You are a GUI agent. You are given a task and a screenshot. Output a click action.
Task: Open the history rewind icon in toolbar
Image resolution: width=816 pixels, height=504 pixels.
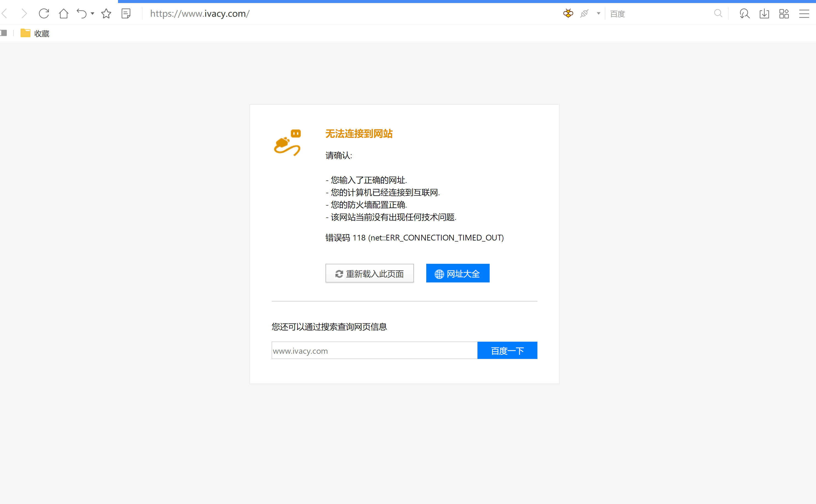[744, 14]
